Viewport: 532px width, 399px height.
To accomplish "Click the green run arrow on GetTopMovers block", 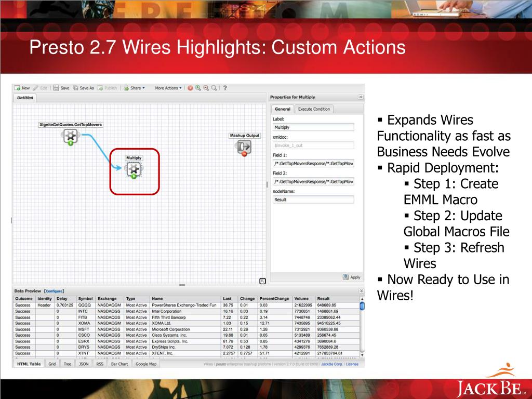I will click(x=71, y=143).
